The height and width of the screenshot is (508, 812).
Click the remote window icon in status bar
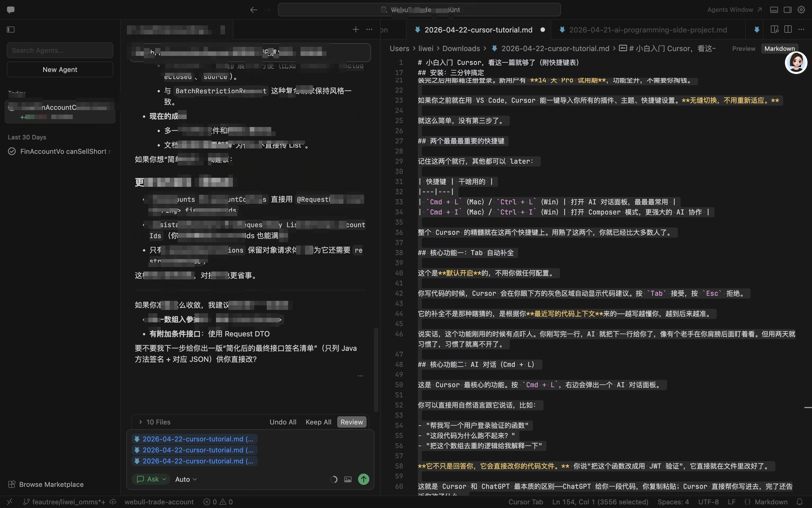[10, 502]
